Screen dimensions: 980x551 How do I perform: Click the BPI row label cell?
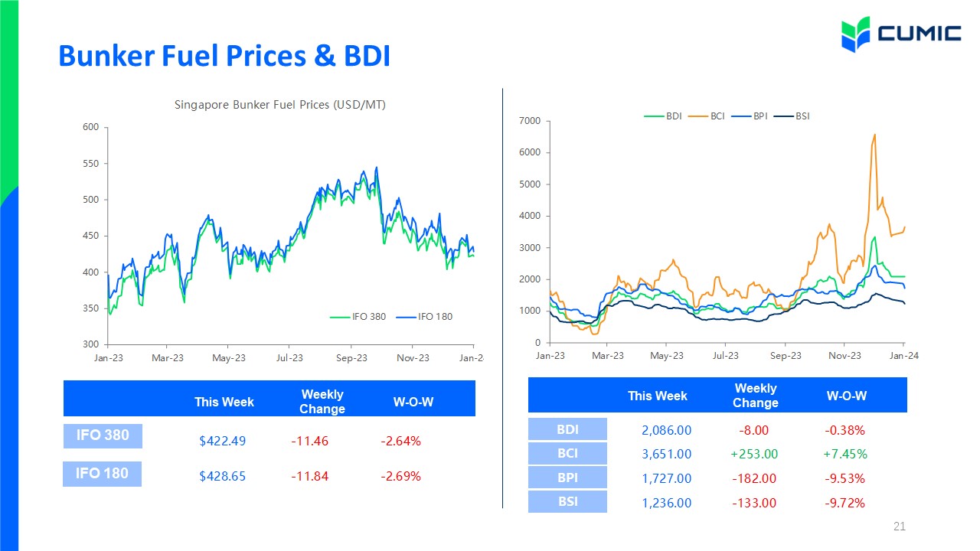(x=567, y=478)
